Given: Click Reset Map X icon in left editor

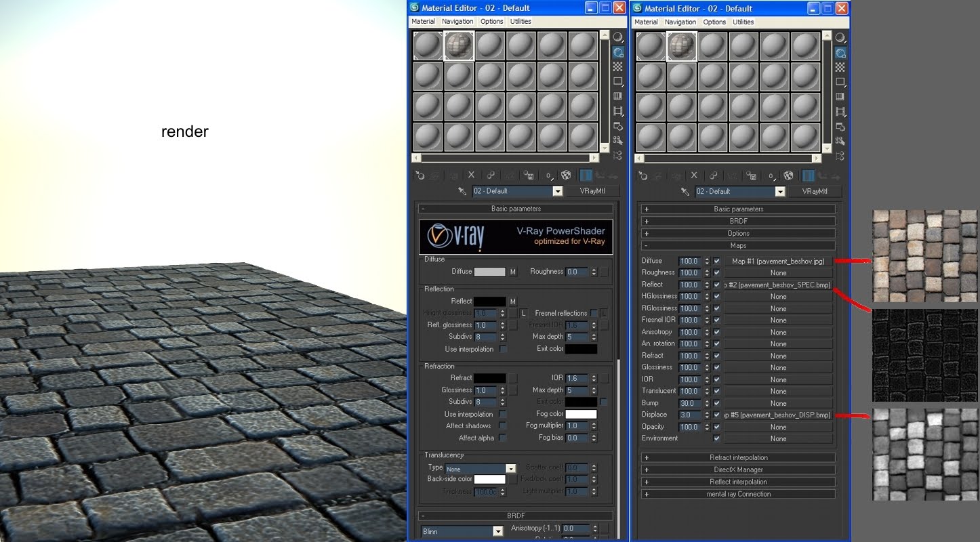Looking at the screenshot, I should pyautogui.click(x=472, y=175).
